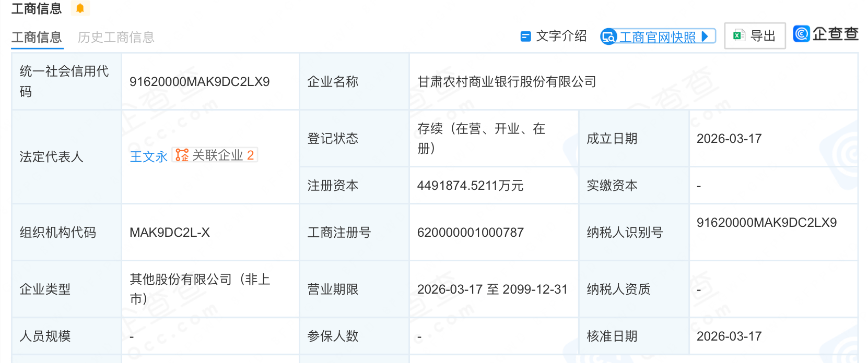Click the 核准日期 value 2026-03-17
Image resolution: width=868 pixels, height=363 pixels.
pos(729,336)
